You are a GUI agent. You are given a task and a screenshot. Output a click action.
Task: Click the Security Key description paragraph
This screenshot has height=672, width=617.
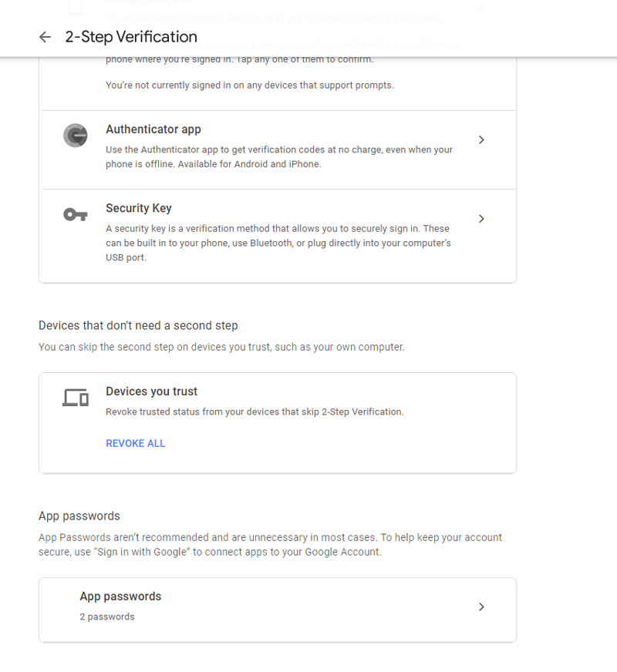tap(278, 243)
